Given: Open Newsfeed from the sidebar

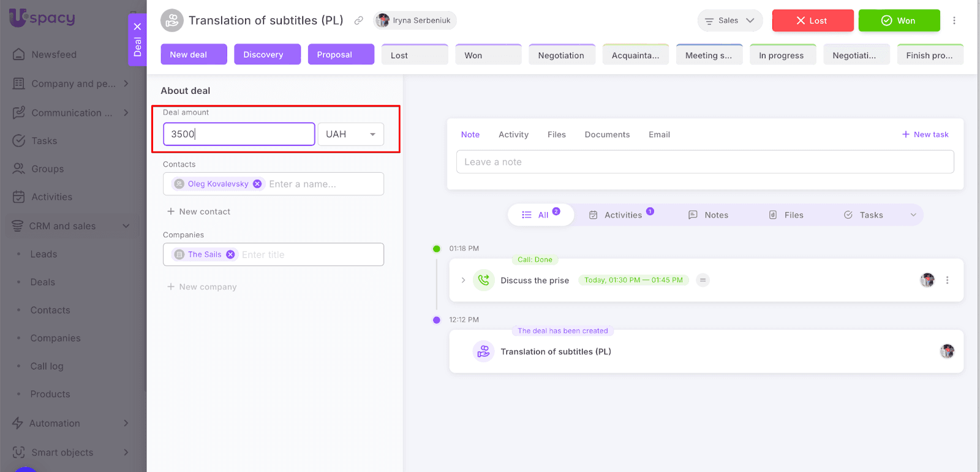Looking at the screenshot, I should pyautogui.click(x=54, y=55).
